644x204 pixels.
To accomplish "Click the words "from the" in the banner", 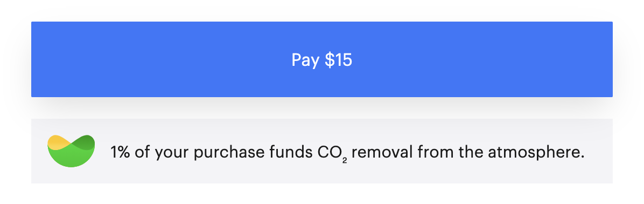I will coord(451,153).
